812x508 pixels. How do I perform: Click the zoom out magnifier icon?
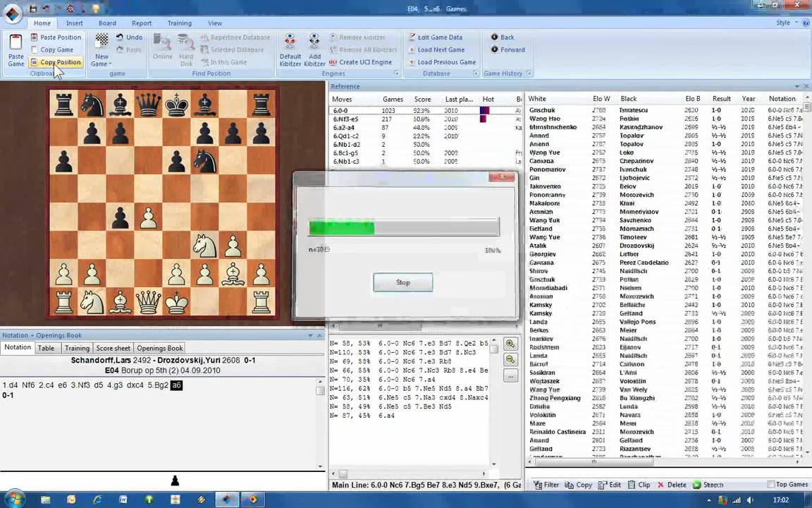click(x=510, y=360)
